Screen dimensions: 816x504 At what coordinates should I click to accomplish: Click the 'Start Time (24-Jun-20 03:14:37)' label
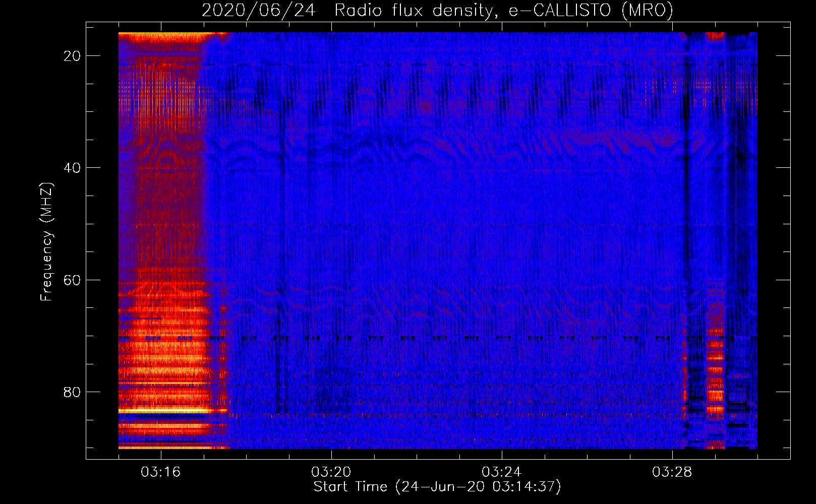(x=437, y=487)
